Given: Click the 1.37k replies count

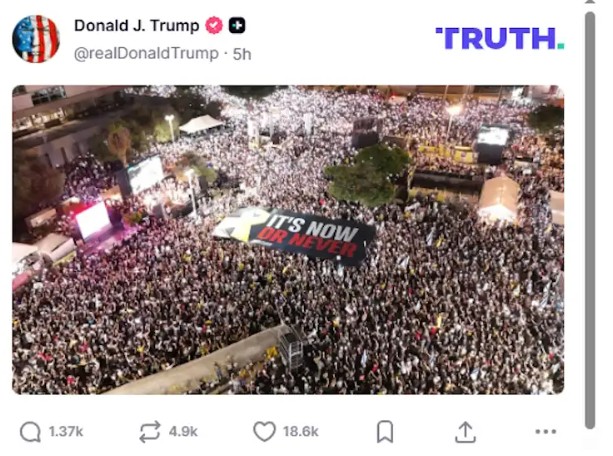Looking at the screenshot, I should (66, 432).
